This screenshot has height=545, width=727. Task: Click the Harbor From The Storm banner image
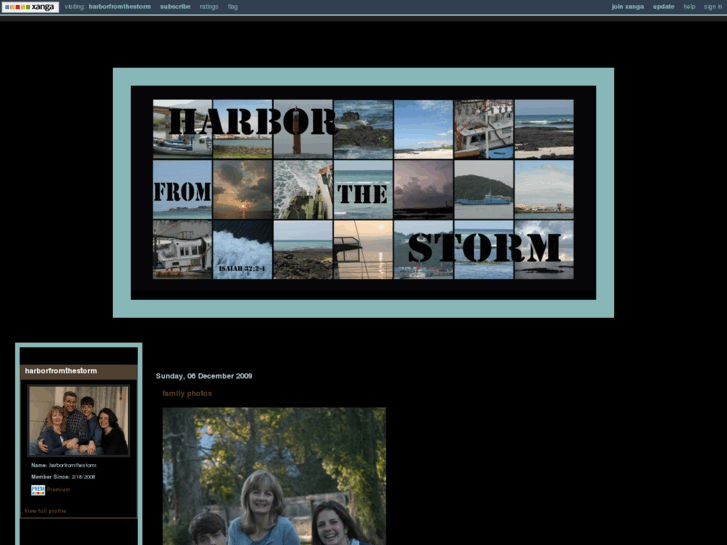[x=363, y=192]
